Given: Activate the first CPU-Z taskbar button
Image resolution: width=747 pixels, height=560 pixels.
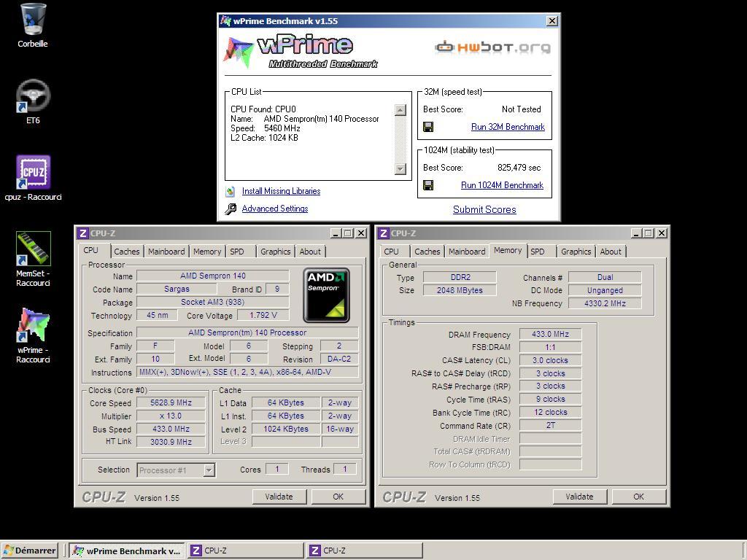Looking at the screenshot, I should click(x=246, y=551).
